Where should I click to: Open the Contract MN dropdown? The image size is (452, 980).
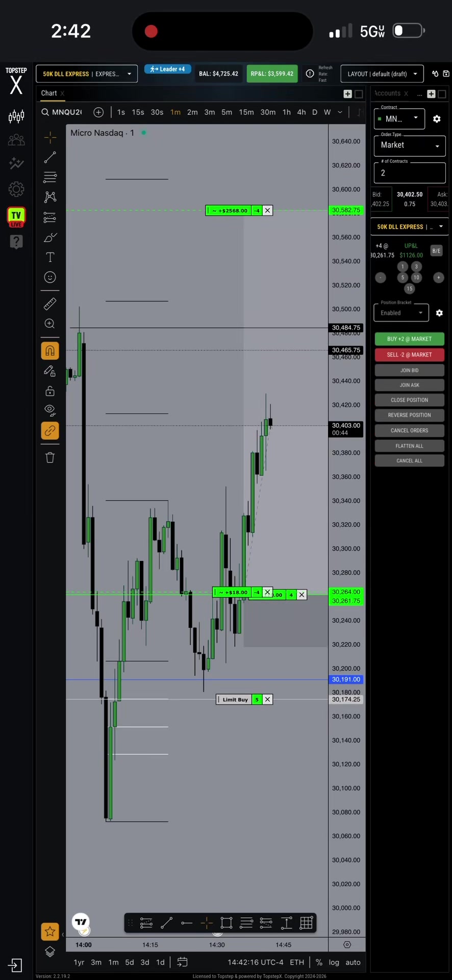coord(399,119)
